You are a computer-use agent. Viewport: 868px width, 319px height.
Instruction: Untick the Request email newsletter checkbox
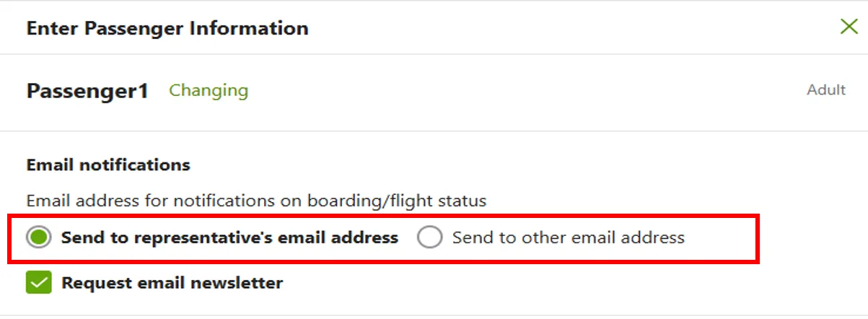coord(39,283)
